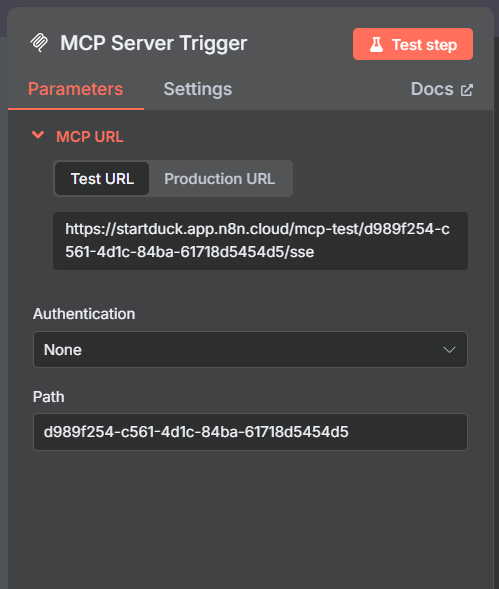This screenshot has height=589, width=499.
Task: Switch to the Parameters tab
Action: 76,89
